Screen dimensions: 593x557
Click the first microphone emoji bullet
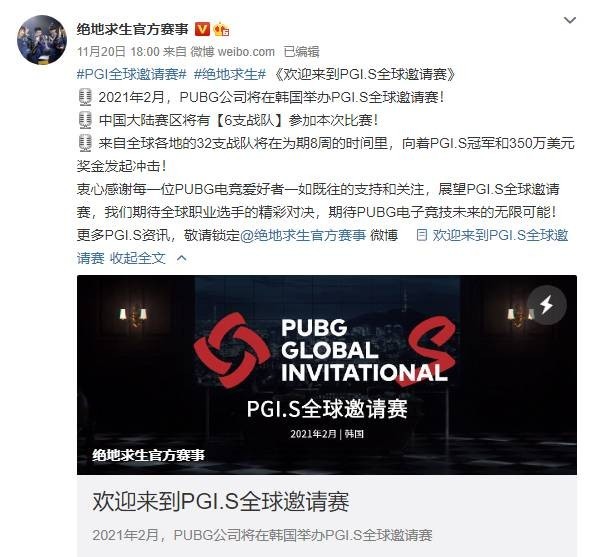85,97
